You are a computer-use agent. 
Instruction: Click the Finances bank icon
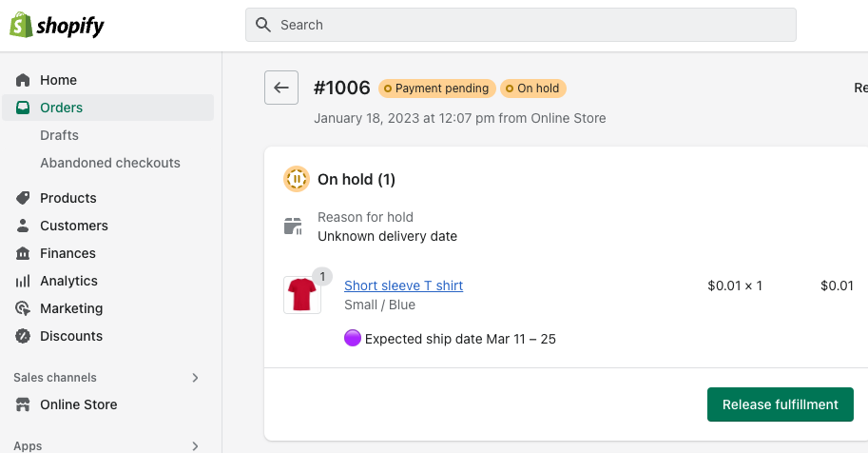coord(23,253)
